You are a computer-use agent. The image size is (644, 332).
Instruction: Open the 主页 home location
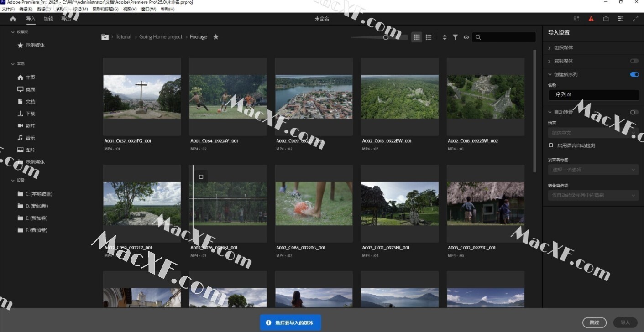tap(30, 78)
